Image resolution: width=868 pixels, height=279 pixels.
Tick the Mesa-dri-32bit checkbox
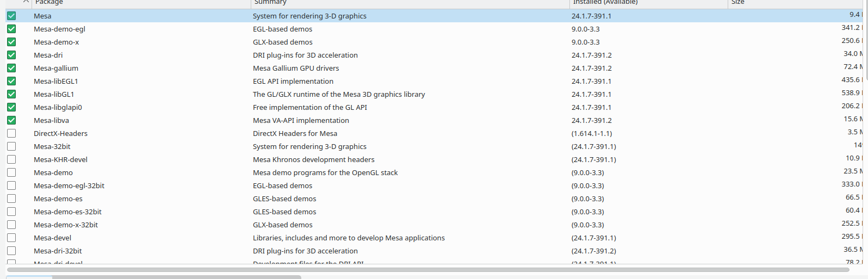tap(11, 251)
